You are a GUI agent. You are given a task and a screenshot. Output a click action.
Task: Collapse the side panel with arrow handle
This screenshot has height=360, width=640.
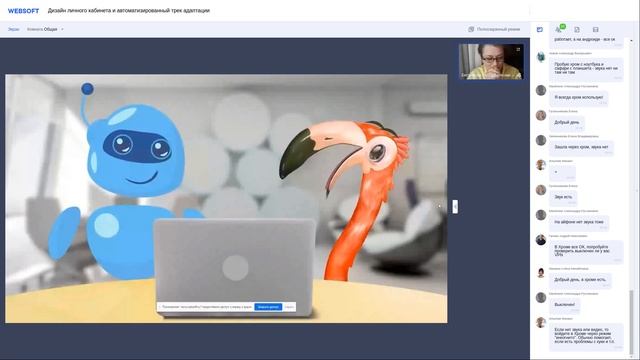455,207
